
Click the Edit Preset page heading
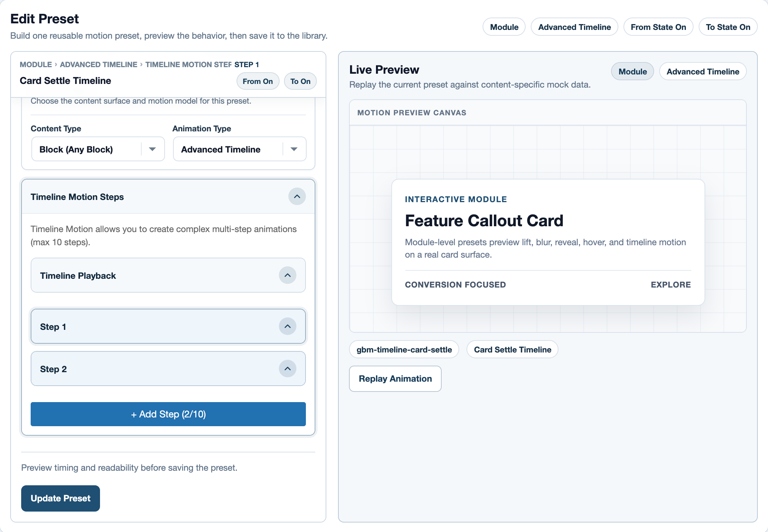(45, 19)
